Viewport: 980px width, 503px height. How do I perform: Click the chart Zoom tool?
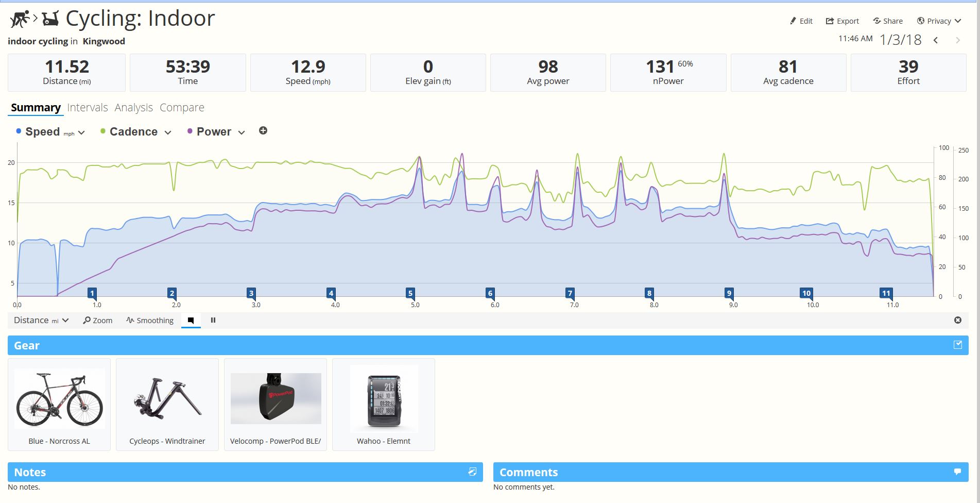point(97,321)
